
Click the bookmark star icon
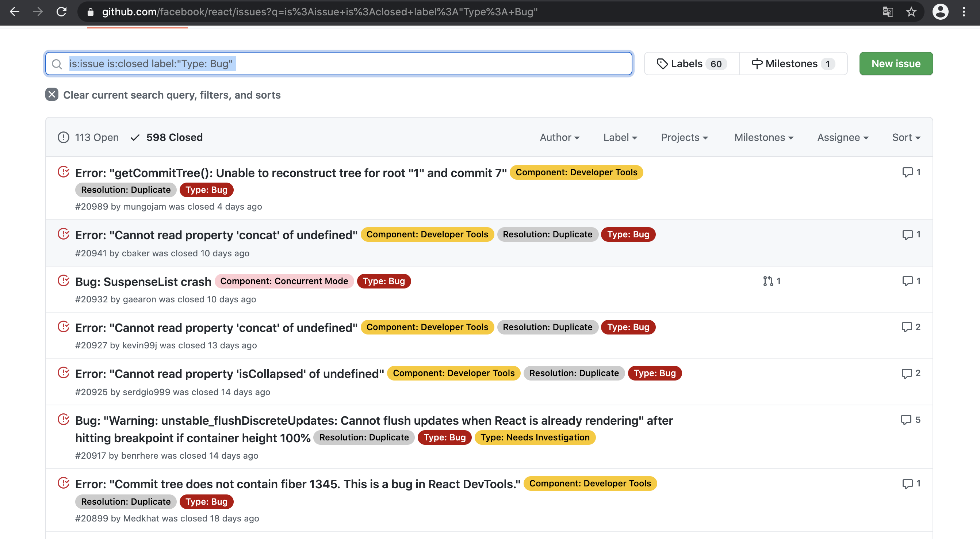coord(911,12)
